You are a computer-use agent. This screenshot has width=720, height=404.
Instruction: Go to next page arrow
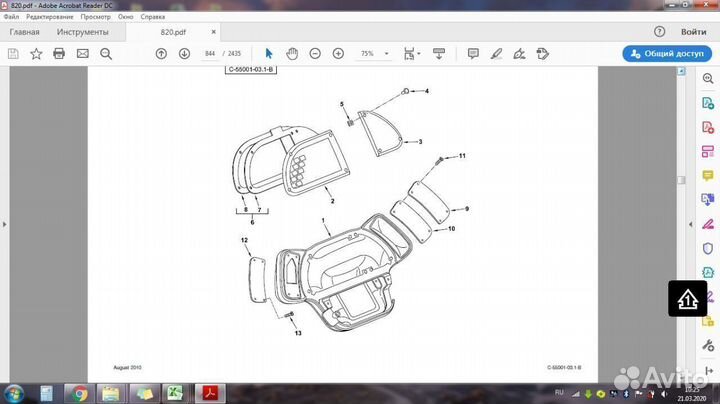184,53
